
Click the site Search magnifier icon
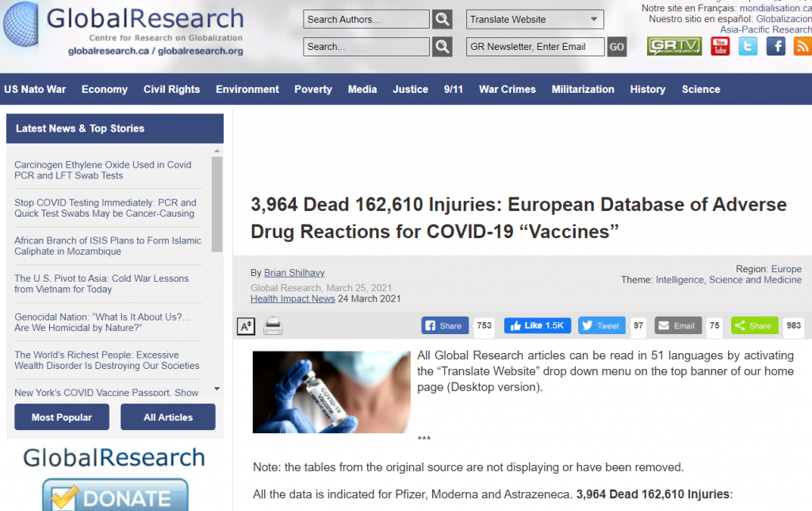coord(442,47)
